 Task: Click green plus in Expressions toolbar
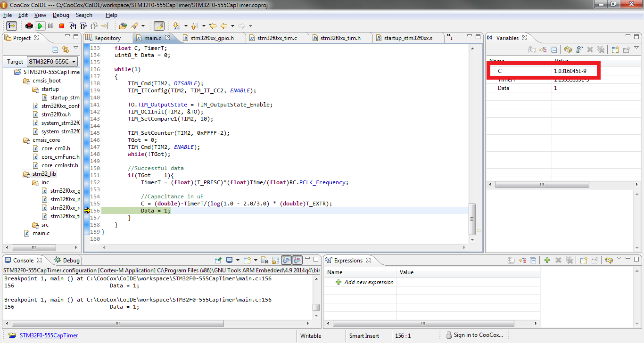pos(547,260)
